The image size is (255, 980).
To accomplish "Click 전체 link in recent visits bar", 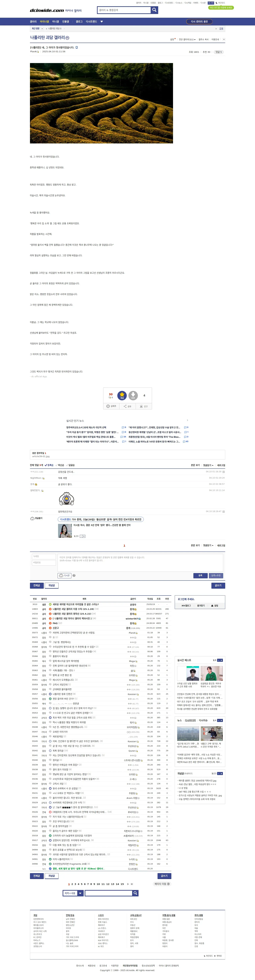I will click(x=221, y=28).
